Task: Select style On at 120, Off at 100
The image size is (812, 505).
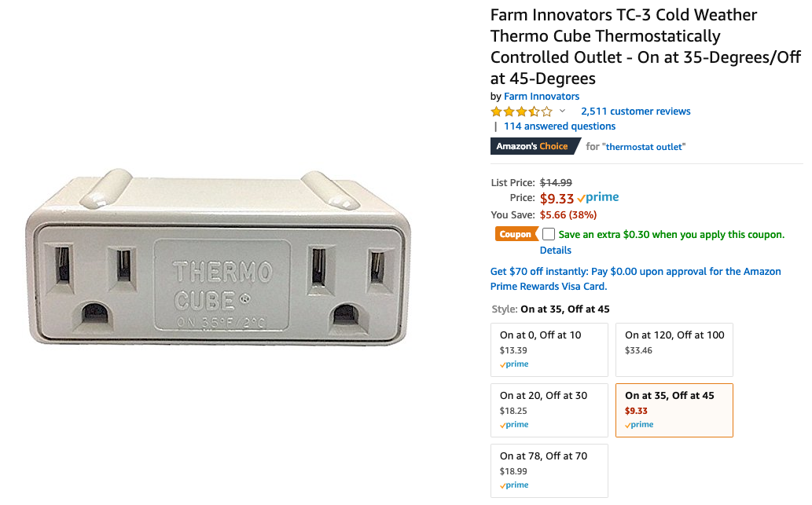Action: pyautogui.click(x=674, y=349)
